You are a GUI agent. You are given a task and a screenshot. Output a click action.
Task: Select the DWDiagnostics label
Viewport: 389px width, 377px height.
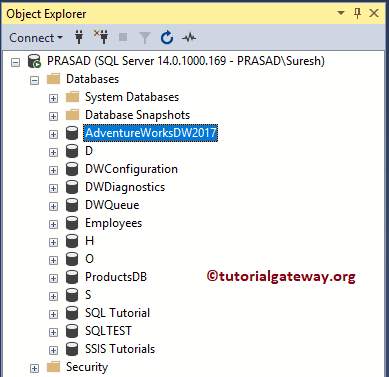pyautogui.click(x=125, y=187)
